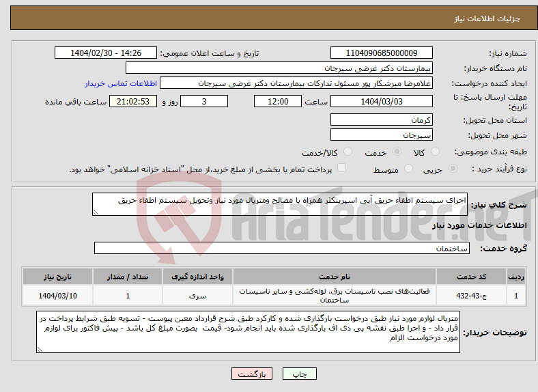Open the اطلاعات تماس خریدار link
This screenshot has width=538, height=392.
click(x=121, y=83)
